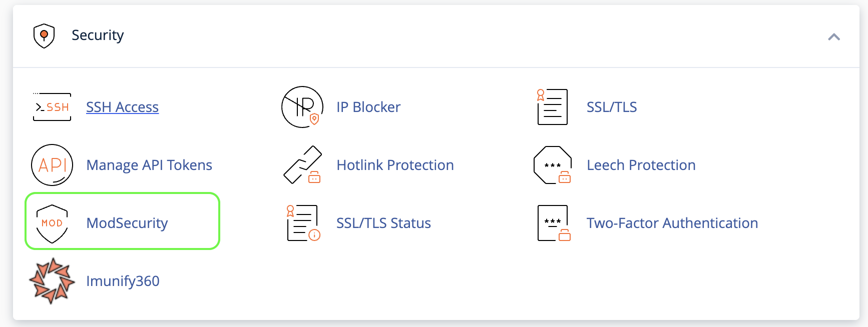Click the SSL/TLS Status document icon

pyautogui.click(x=302, y=223)
